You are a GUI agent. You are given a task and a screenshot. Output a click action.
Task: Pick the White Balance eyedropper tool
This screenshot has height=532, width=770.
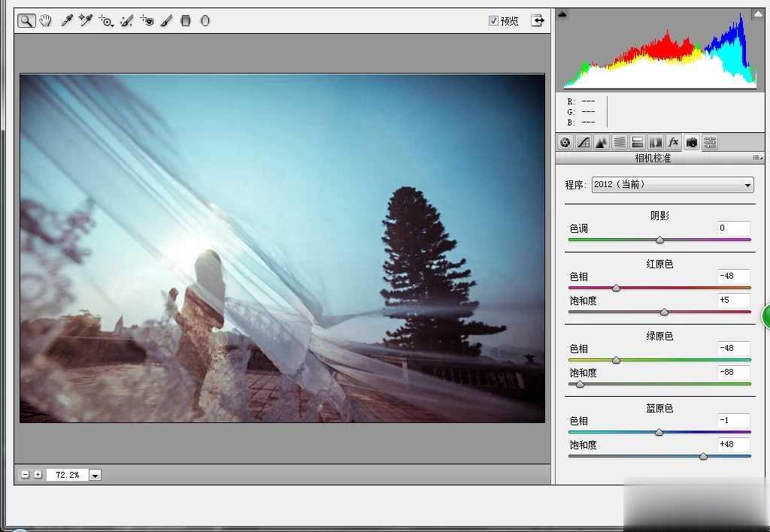click(67, 21)
